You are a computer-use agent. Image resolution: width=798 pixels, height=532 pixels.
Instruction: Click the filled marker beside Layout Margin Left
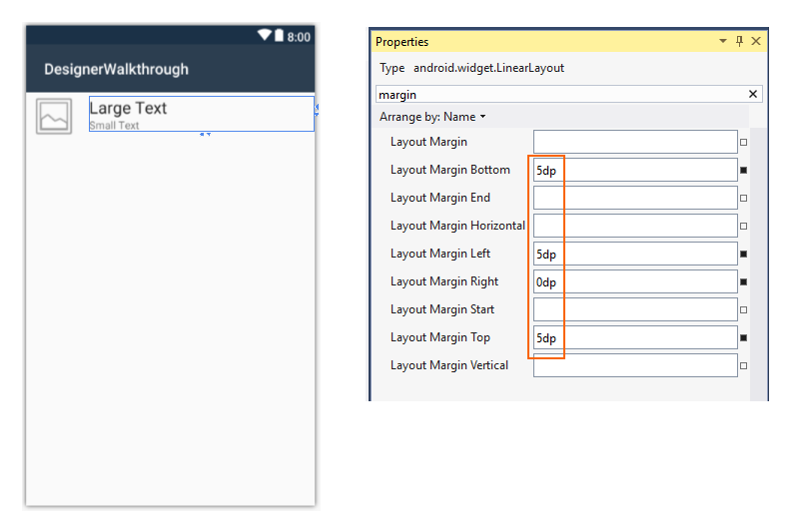click(743, 255)
